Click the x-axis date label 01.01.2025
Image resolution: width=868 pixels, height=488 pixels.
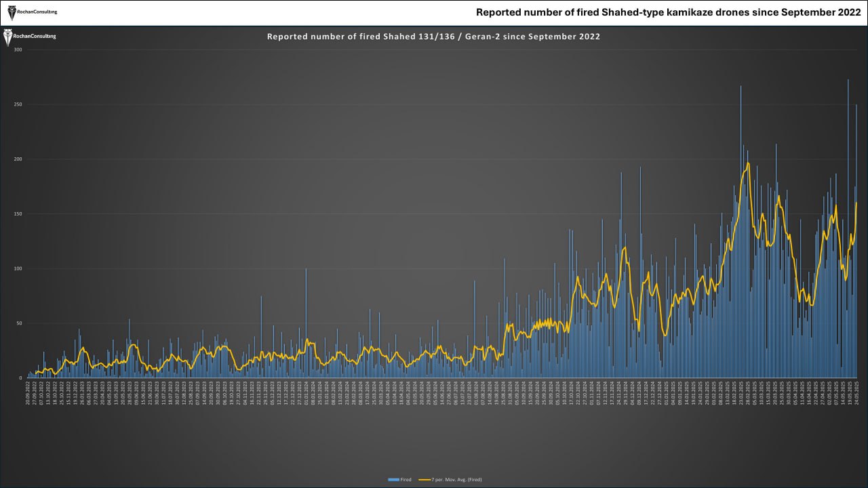[665, 393]
